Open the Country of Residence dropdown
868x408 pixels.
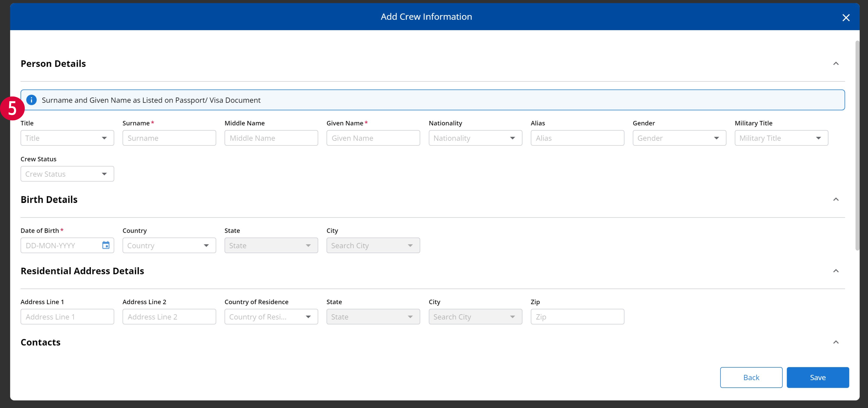pos(271,317)
